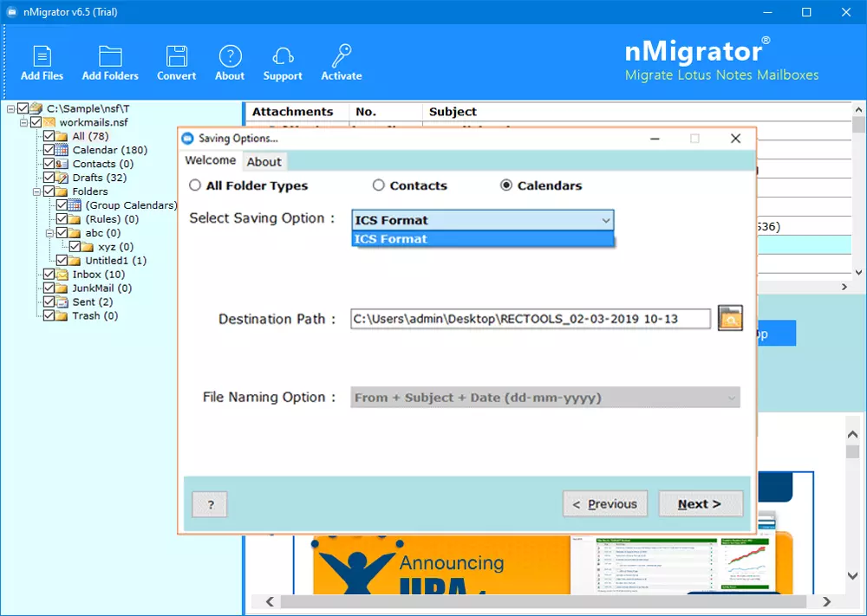Click the Next button
867x616 pixels.
pyautogui.click(x=701, y=504)
